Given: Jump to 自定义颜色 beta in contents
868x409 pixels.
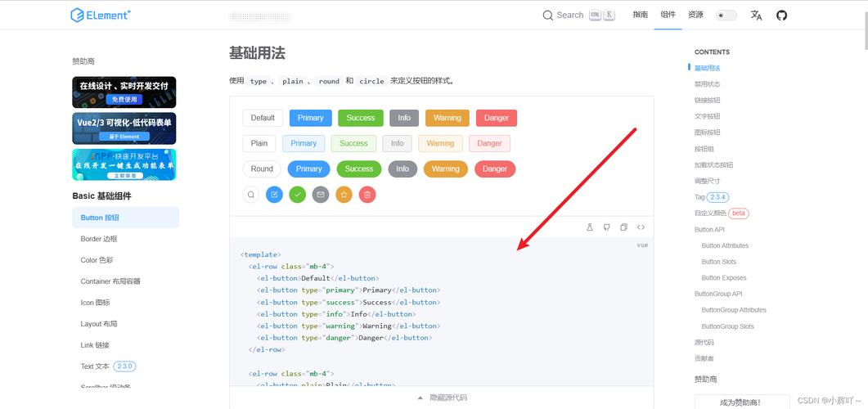Looking at the screenshot, I should 722,213.
